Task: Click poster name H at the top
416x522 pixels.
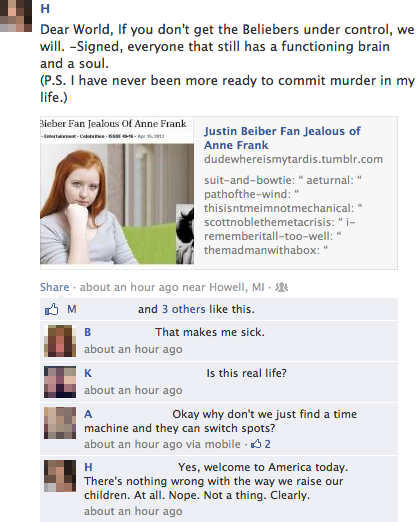Action: (45, 9)
